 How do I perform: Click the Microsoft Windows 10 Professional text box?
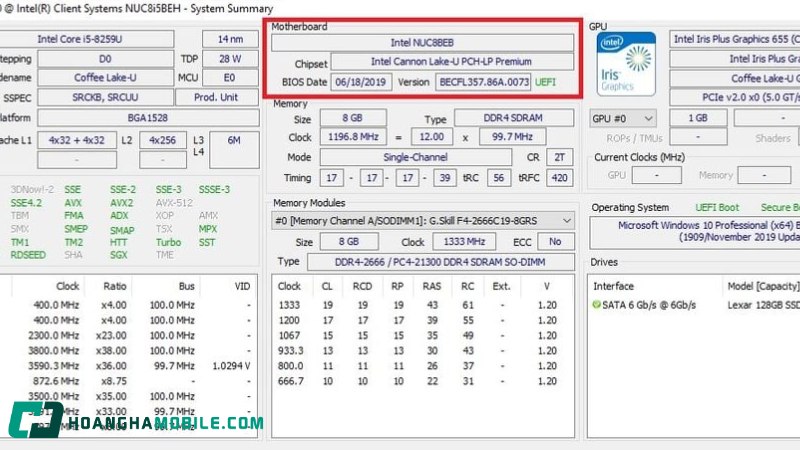(694, 234)
